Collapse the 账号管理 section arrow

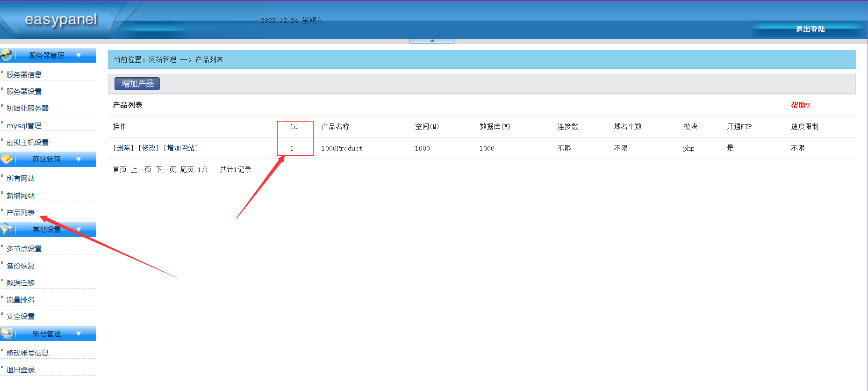point(79,333)
